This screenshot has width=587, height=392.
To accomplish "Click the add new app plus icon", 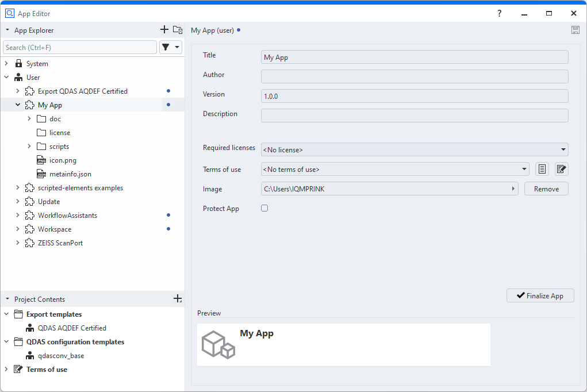I will point(164,30).
